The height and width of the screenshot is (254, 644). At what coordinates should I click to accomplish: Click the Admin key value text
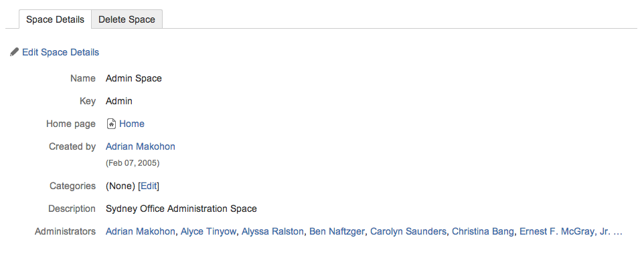point(119,101)
